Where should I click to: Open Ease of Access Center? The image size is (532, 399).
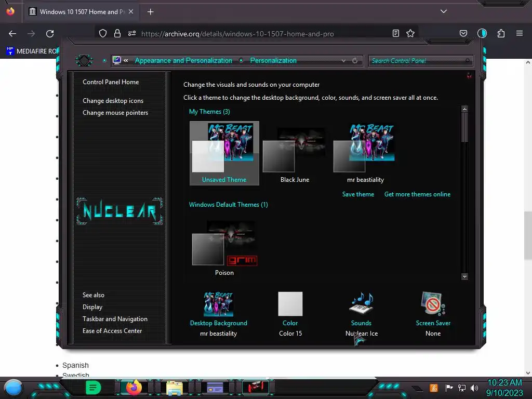(x=112, y=331)
